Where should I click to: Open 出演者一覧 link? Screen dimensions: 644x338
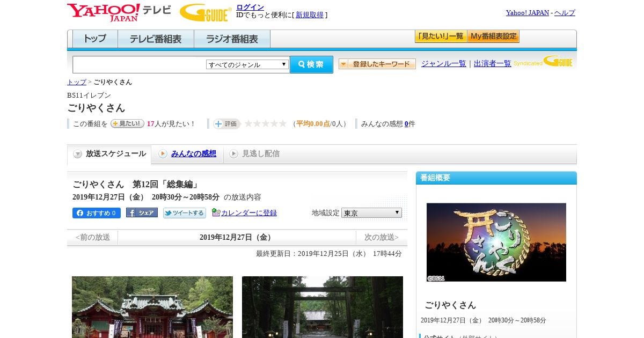click(x=493, y=64)
